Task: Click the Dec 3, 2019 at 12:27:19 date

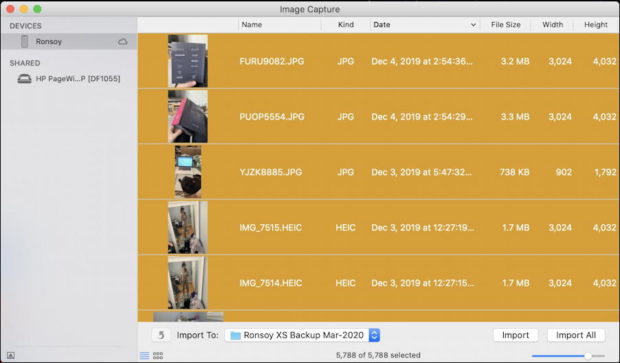Action: 422,227
